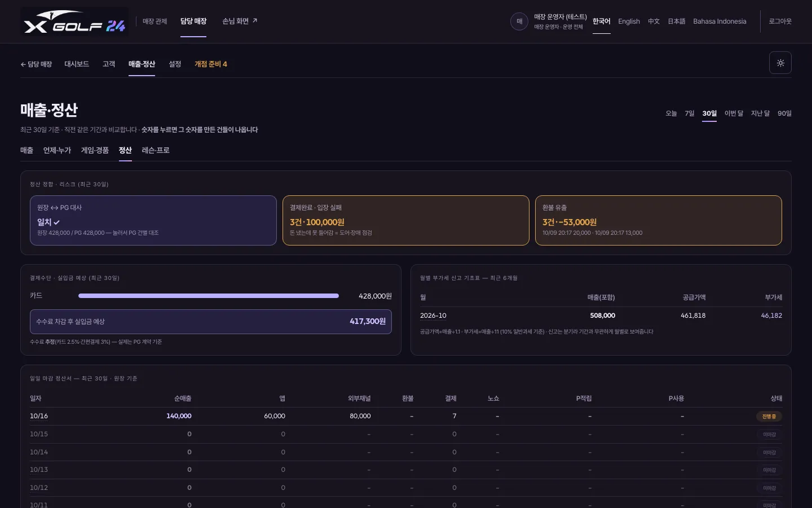Open the 설정 tab
The height and width of the screenshot is (508, 812).
pyautogui.click(x=175, y=64)
